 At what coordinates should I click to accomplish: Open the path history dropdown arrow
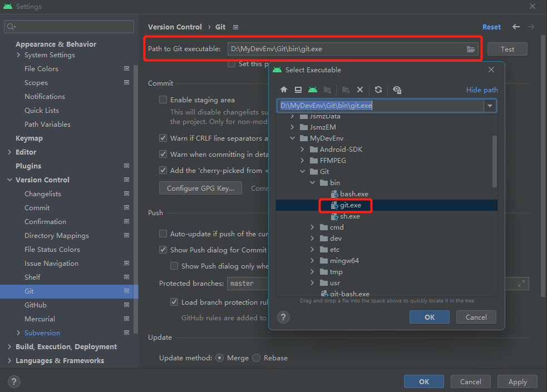[x=490, y=106]
